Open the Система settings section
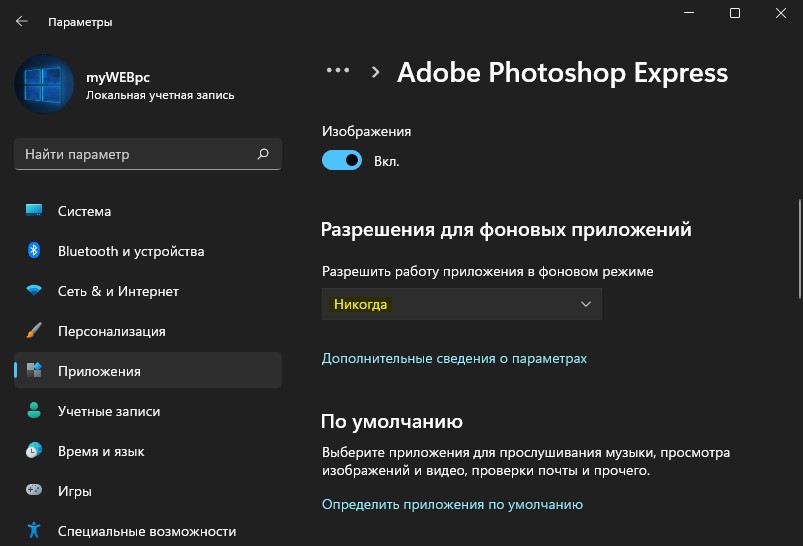The height and width of the screenshot is (546, 803). [x=148, y=211]
